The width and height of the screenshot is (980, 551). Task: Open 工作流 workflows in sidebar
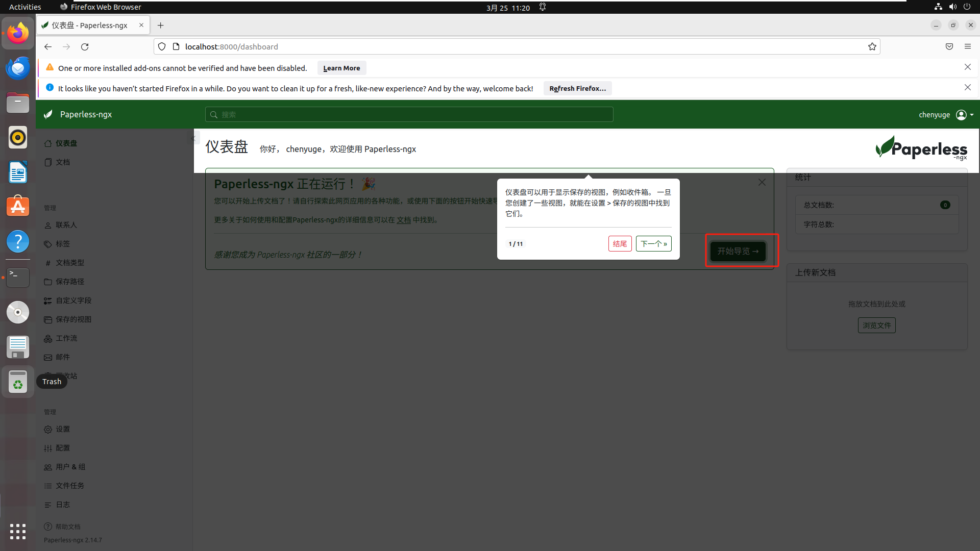pos(66,338)
